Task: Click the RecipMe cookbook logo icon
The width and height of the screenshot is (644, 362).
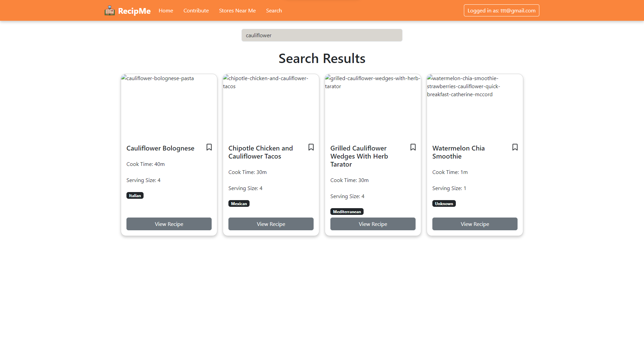Action: tap(109, 11)
